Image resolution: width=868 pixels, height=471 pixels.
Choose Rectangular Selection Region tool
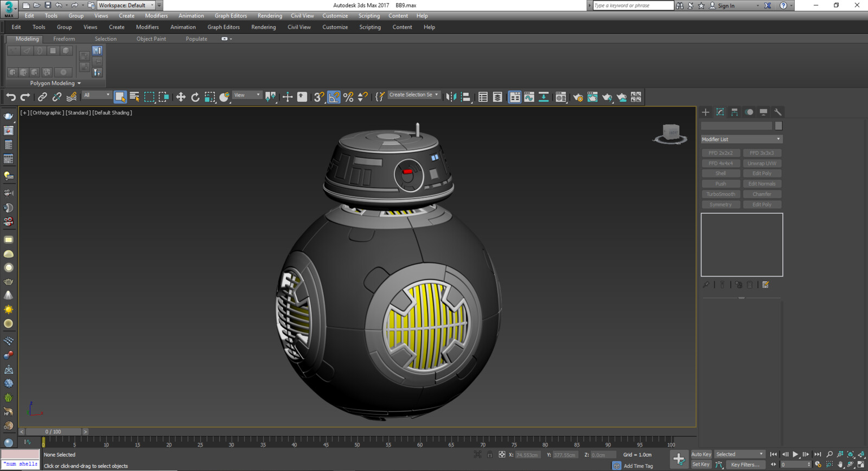coord(149,97)
